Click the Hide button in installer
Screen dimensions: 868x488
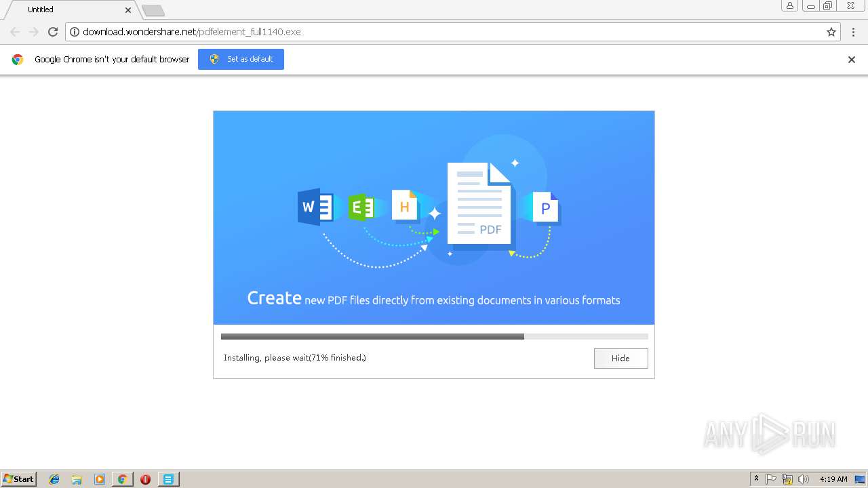(x=620, y=358)
